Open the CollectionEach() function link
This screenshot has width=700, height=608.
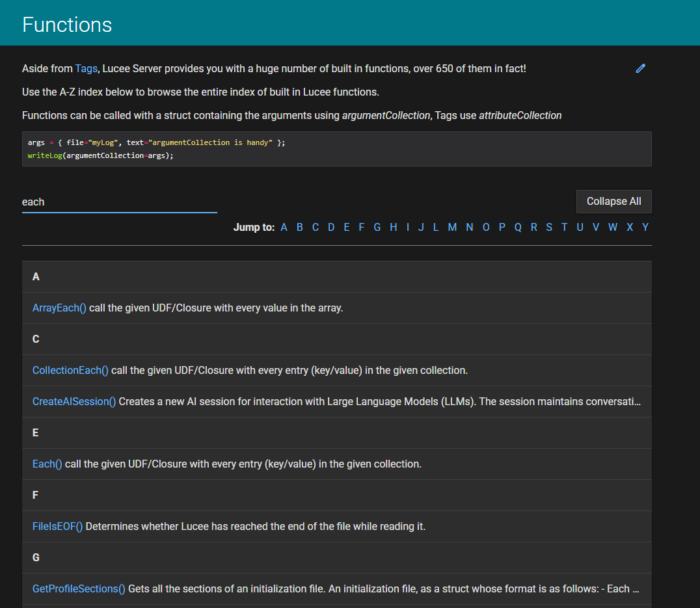coord(70,371)
